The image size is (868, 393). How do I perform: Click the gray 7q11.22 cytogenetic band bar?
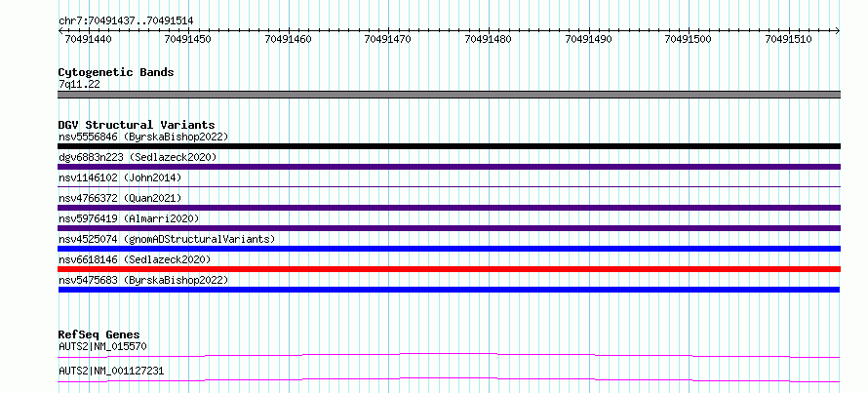coord(449,95)
